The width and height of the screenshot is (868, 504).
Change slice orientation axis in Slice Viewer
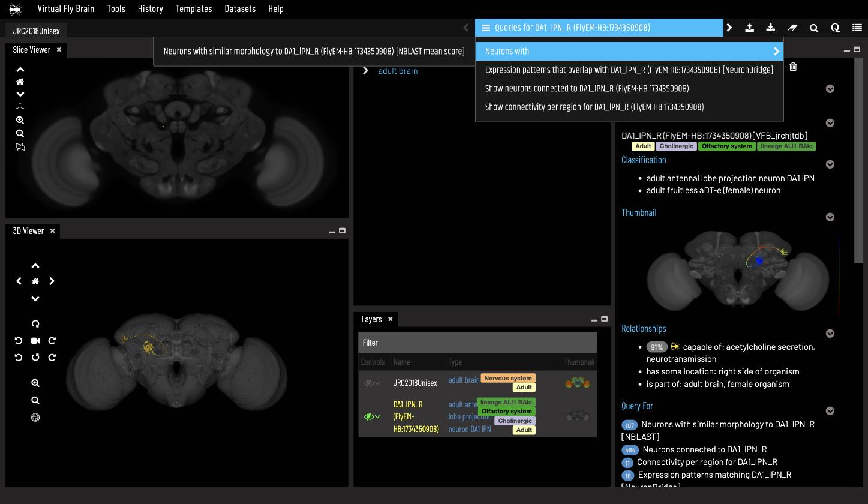point(20,107)
